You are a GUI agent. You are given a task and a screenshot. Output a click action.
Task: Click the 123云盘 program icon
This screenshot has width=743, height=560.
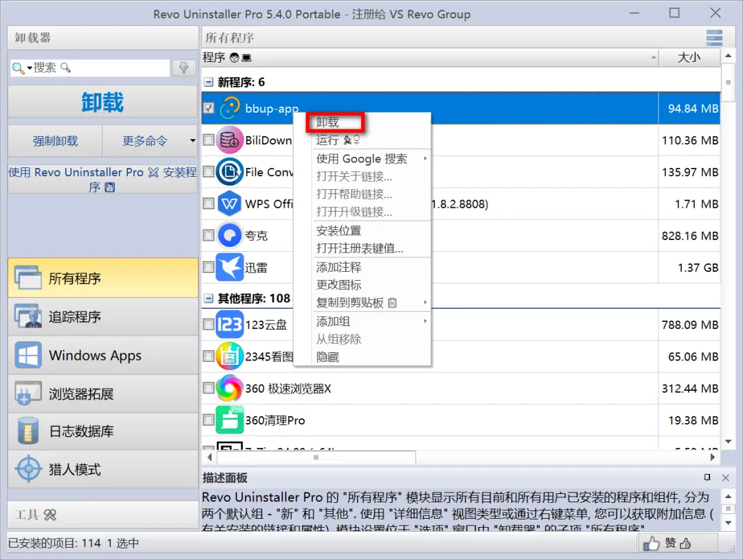click(x=230, y=325)
